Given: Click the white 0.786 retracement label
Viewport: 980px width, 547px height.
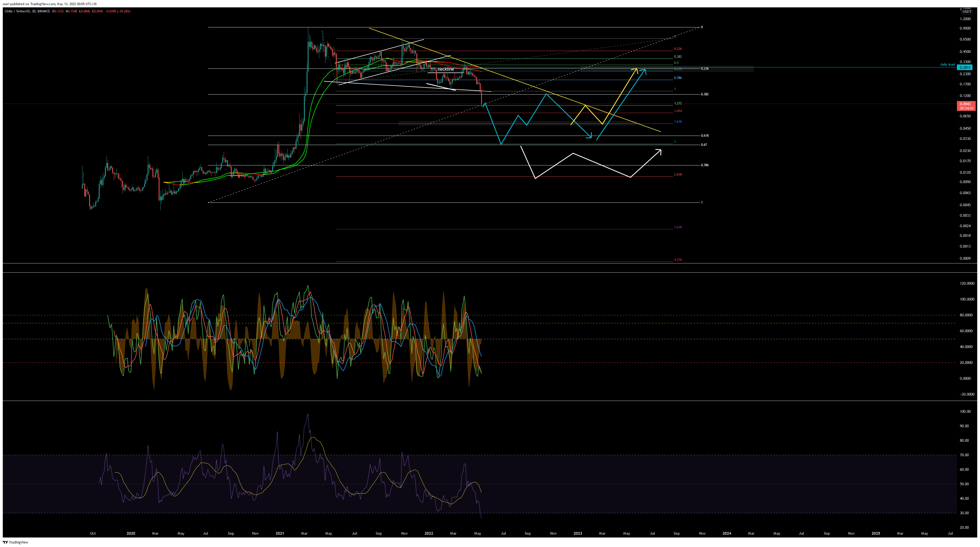Looking at the screenshot, I should pos(705,165).
